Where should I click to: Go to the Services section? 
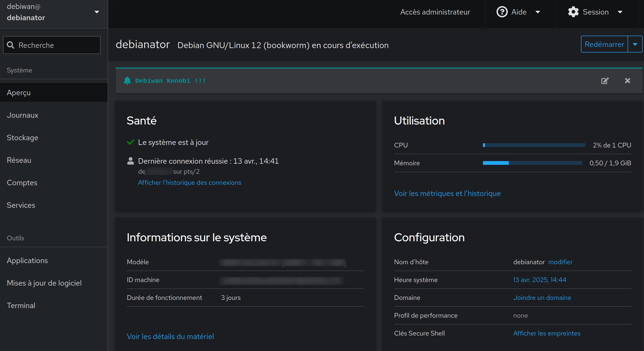point(21,205)
